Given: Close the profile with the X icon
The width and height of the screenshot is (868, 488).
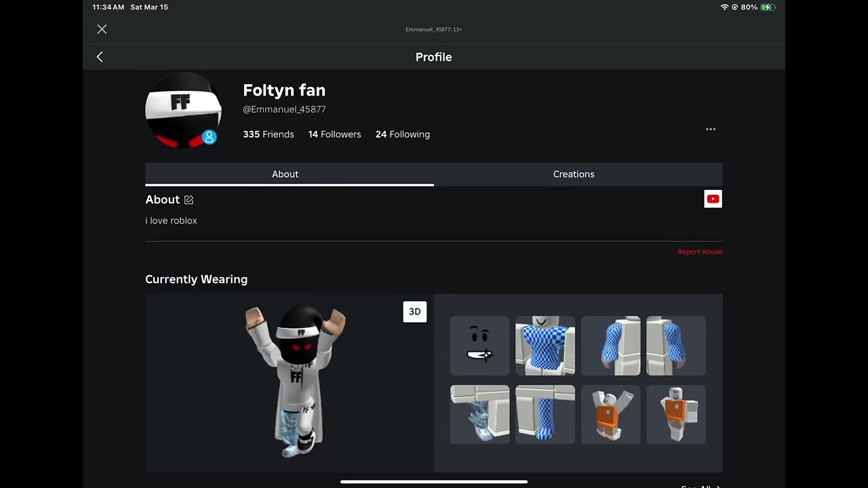Looking at the screenshot, I should [x=102, y=29].
